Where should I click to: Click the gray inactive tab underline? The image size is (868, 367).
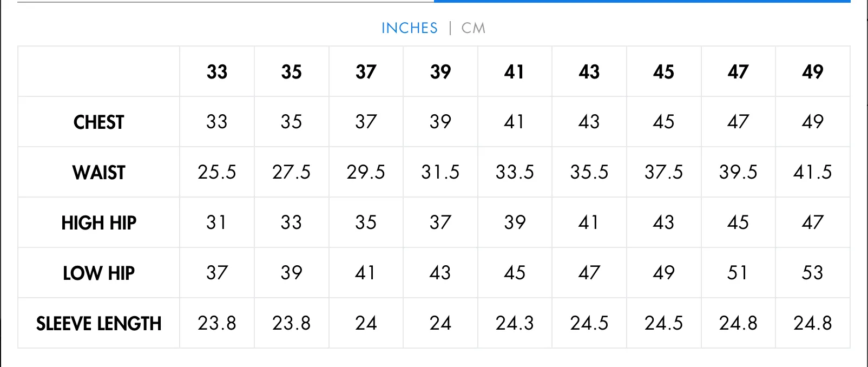click(226, 2)
